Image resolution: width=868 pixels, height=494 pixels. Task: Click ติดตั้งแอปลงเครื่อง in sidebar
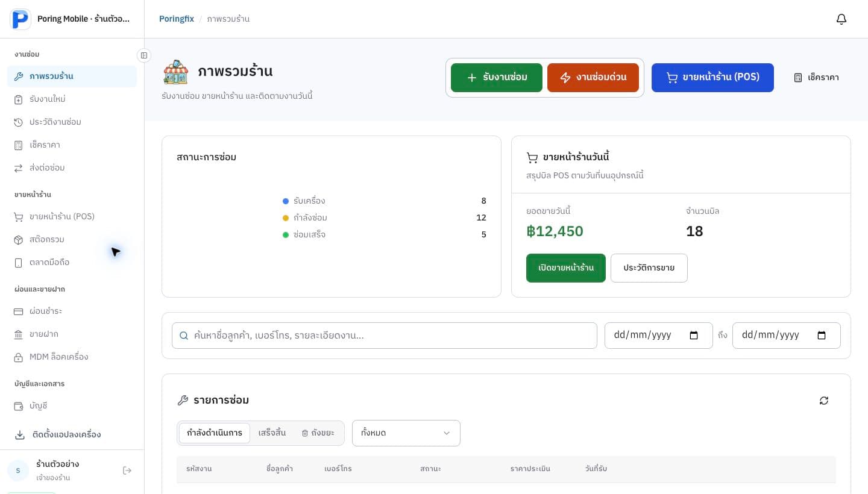click(72, 435)
